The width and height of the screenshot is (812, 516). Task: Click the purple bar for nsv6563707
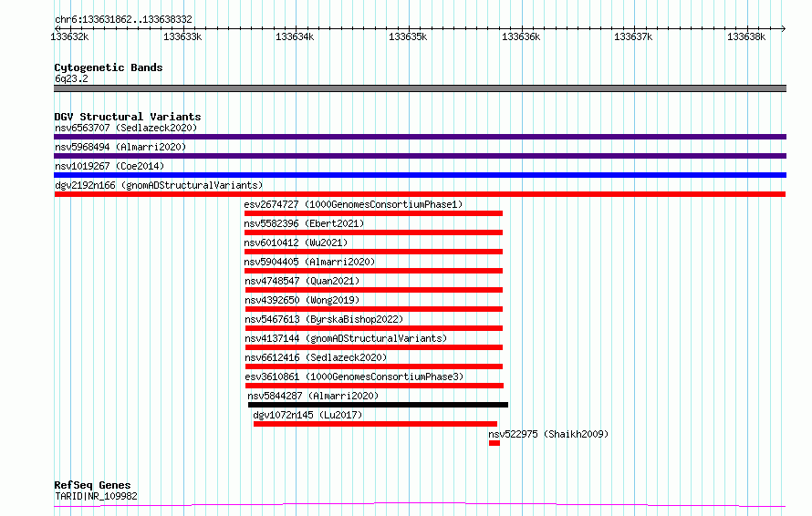[420, 137]
